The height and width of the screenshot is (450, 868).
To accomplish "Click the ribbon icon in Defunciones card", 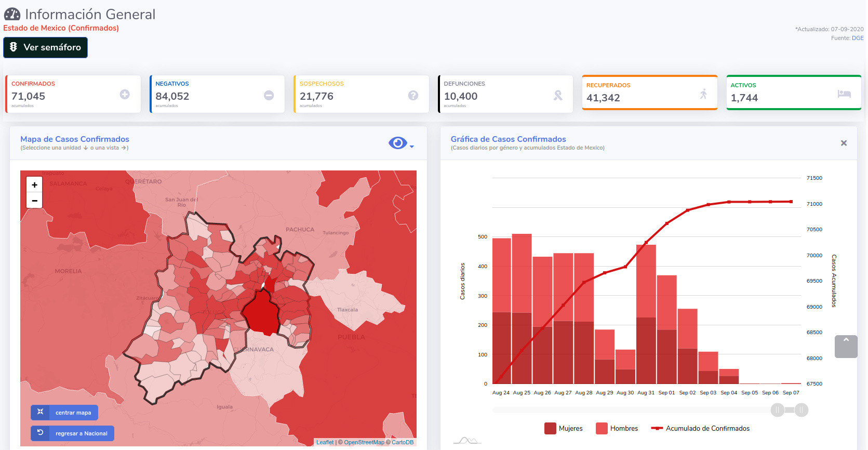I will (x=558, y=95).
